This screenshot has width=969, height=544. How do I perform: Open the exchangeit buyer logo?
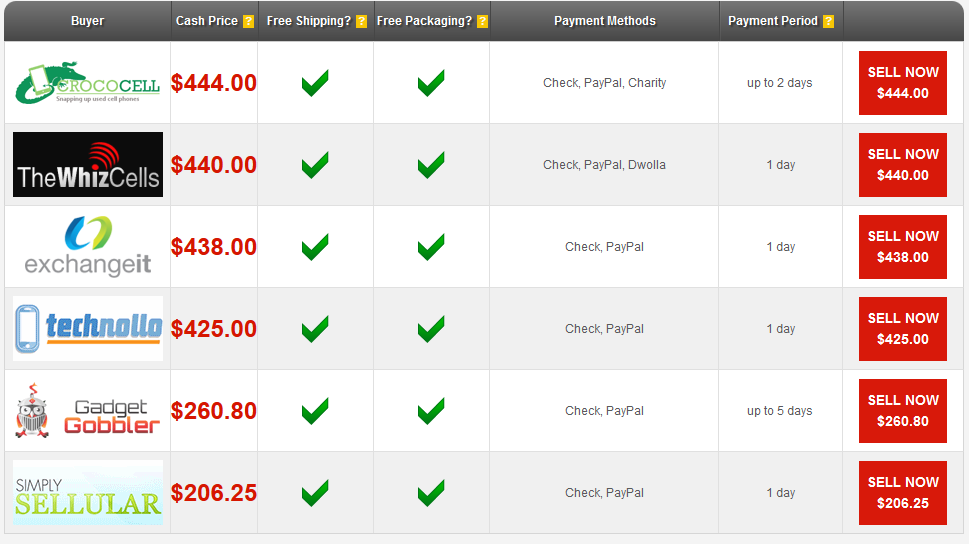88,246
